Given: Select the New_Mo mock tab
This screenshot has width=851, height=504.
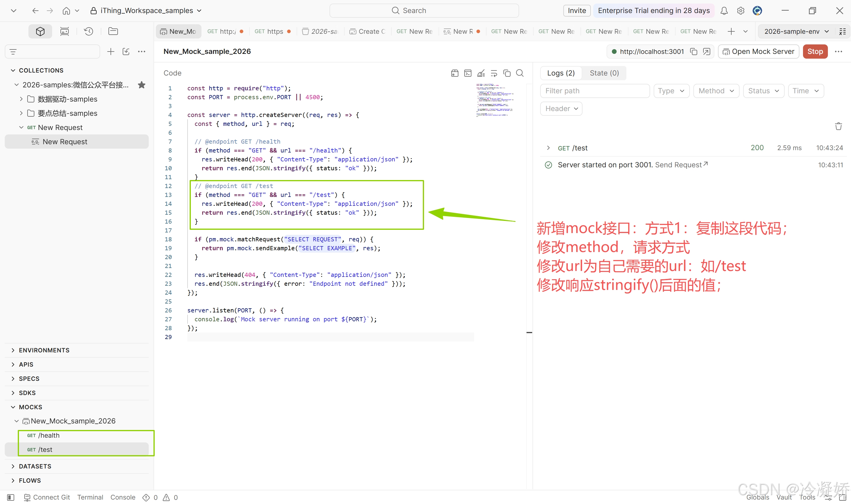Looking at the screenshot, I should 178,32.
